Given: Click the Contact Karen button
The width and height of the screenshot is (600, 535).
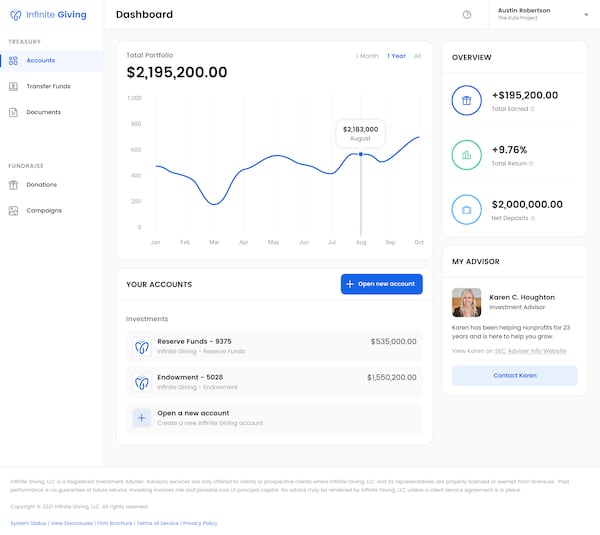Looking at the screenshot, I should pos(514,375).
